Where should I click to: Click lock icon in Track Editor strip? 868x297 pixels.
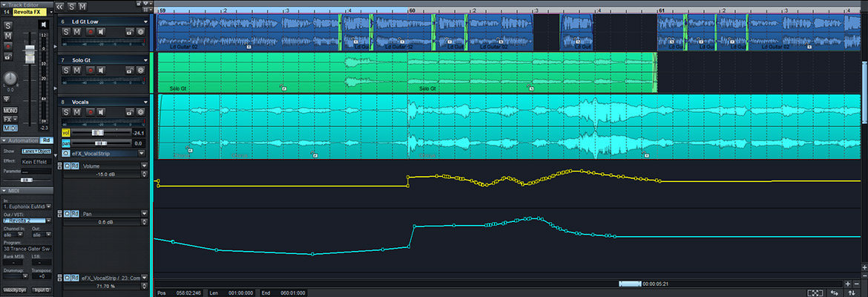(x=8, y=56)
